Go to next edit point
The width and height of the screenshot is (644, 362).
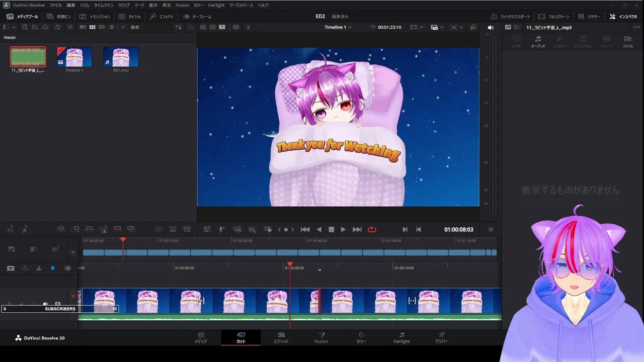point(405,229)
